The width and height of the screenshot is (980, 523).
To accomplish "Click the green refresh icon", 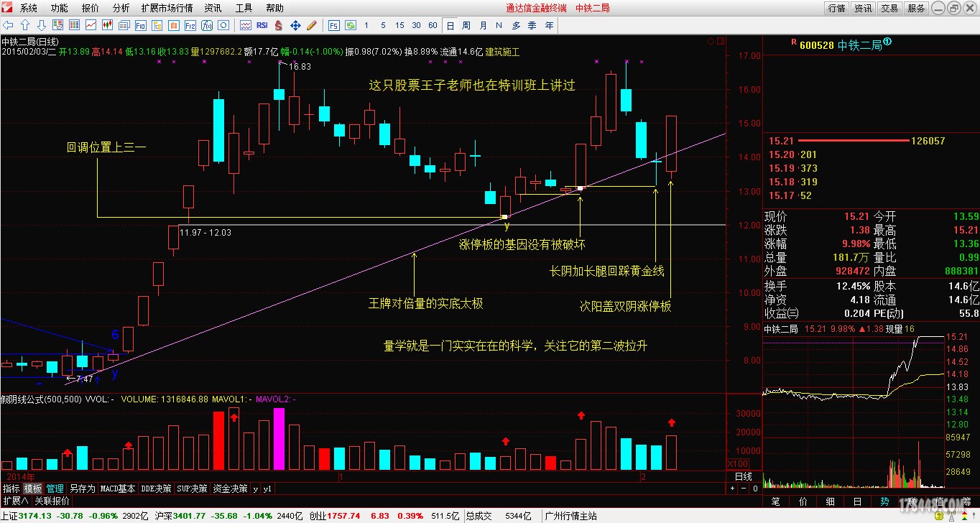I will pos(351,25).
